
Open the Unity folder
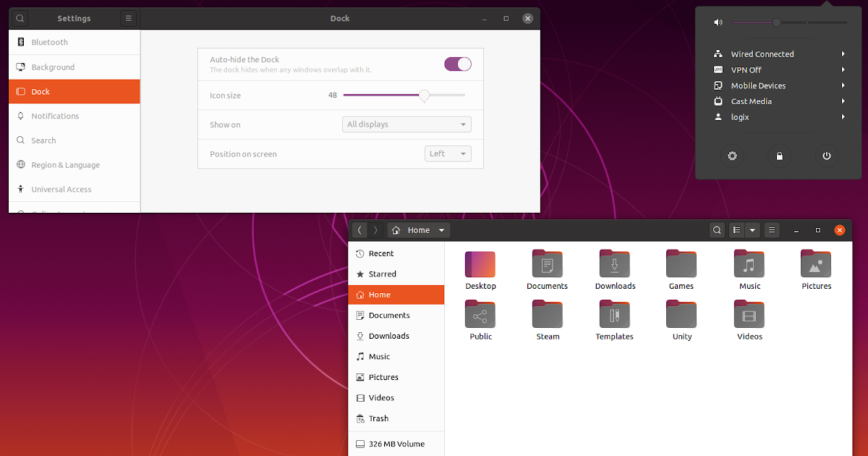(x=681, y=321)
